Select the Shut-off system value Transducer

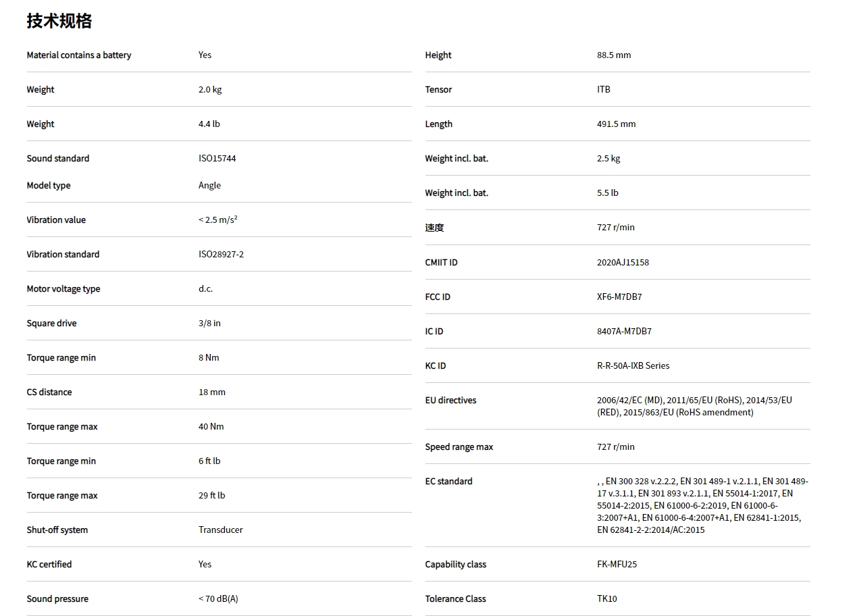pos(220,530)
